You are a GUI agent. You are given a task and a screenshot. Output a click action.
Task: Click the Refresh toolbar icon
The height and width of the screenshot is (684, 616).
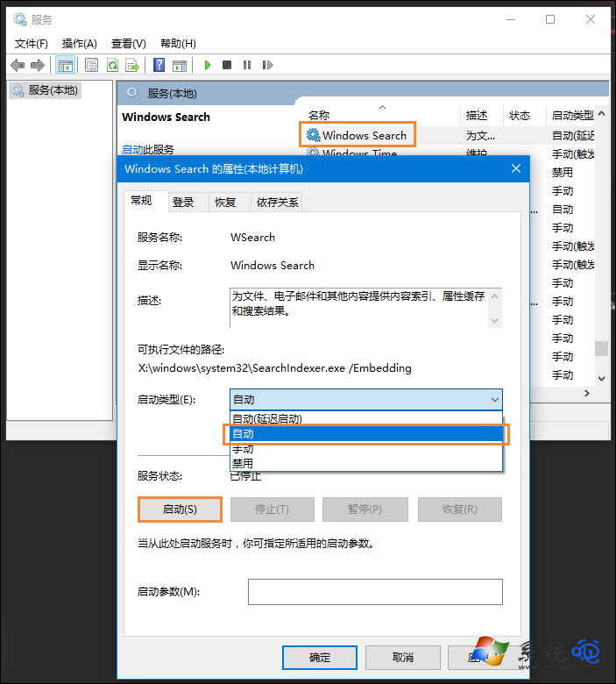tap(112, 65)
